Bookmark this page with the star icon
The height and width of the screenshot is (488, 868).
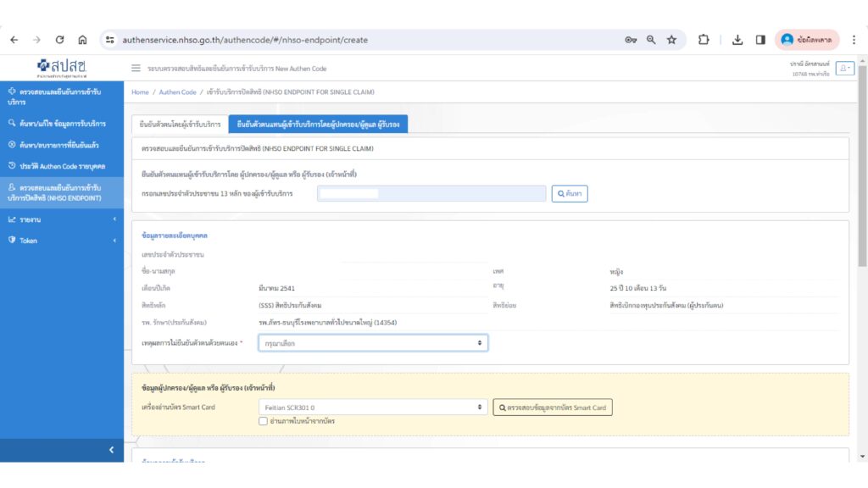tap(671, 40)
